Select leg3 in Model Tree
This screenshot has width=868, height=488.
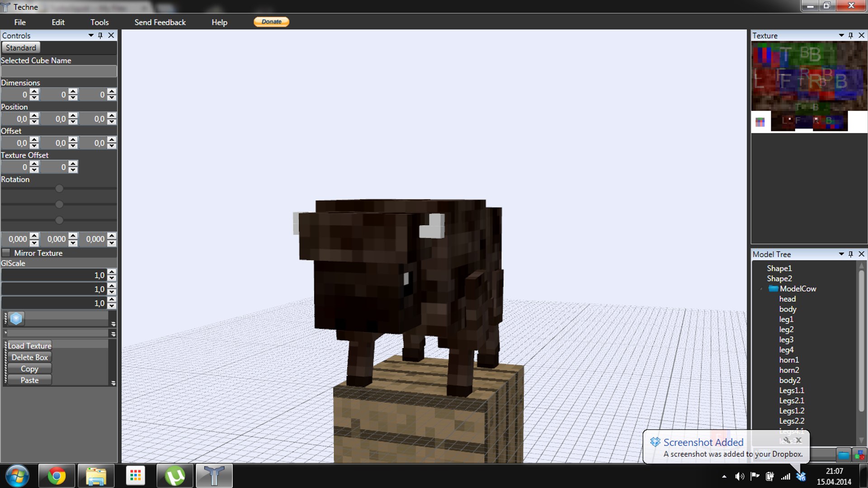click(786, 340)
